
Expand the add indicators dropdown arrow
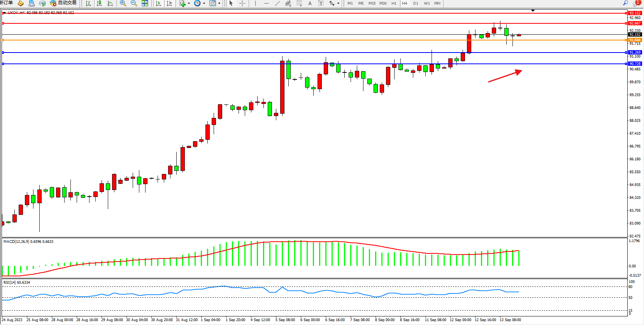(189, 4)
